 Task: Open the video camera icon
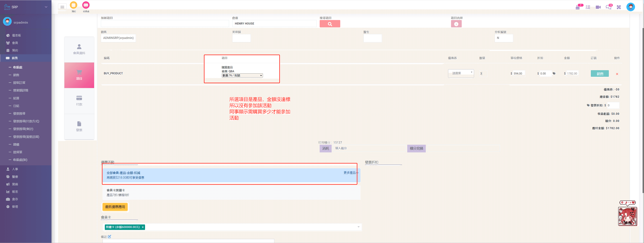(598, 7)
